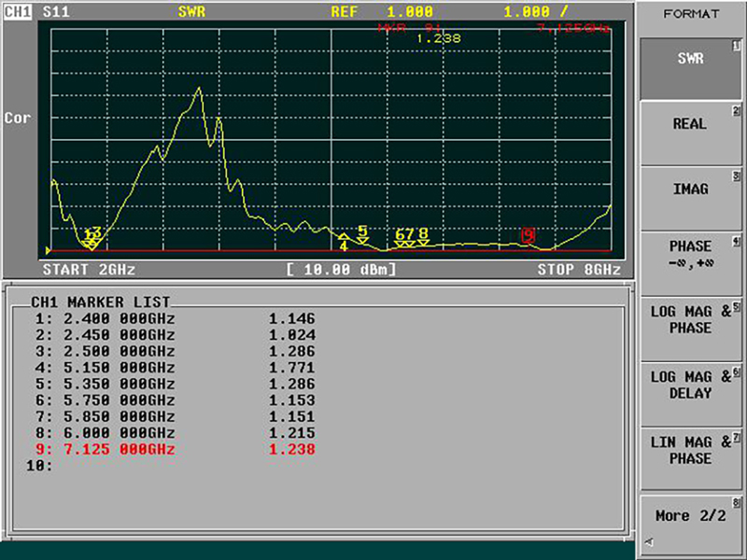Click the FORMAT menu title

(691, 14)
